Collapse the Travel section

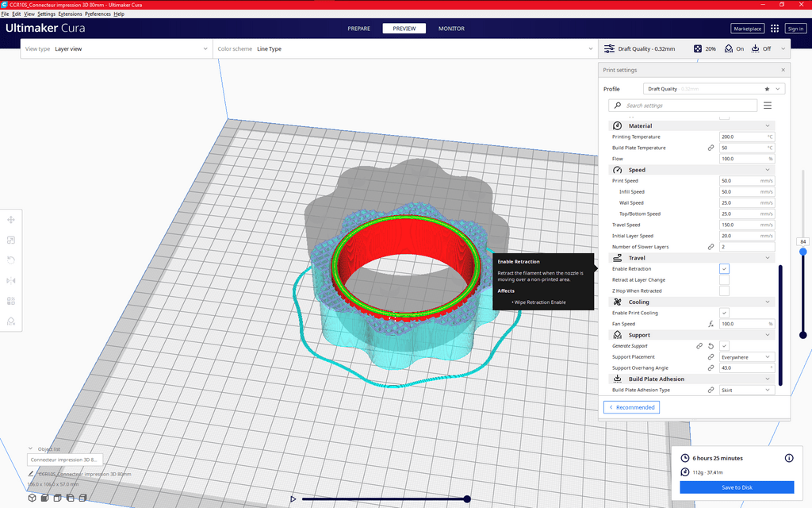point(691,258)
